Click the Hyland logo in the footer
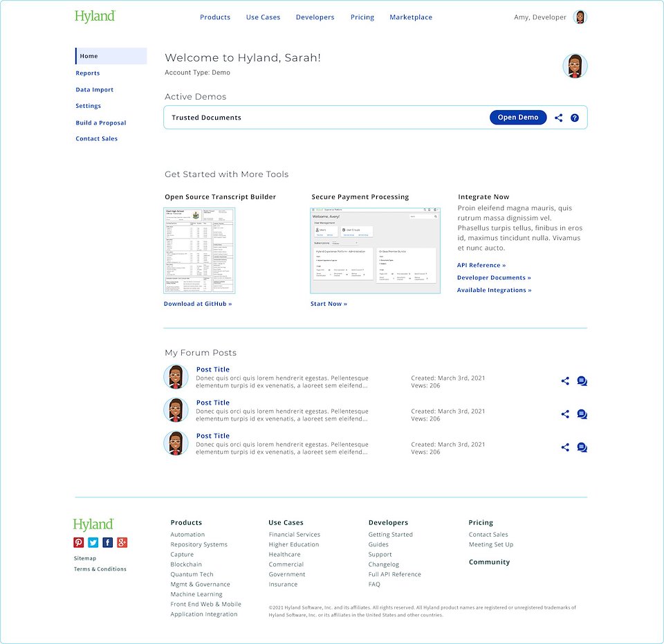The height and width of the screenshot is (644, 664). [x=93, y=524]
